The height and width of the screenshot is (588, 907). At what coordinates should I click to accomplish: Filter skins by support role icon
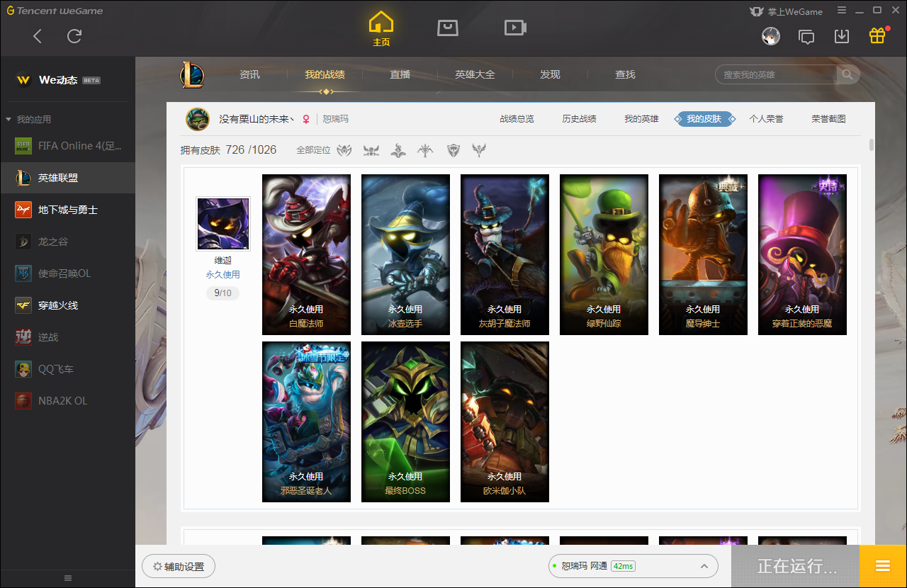(x=480, y=150)
